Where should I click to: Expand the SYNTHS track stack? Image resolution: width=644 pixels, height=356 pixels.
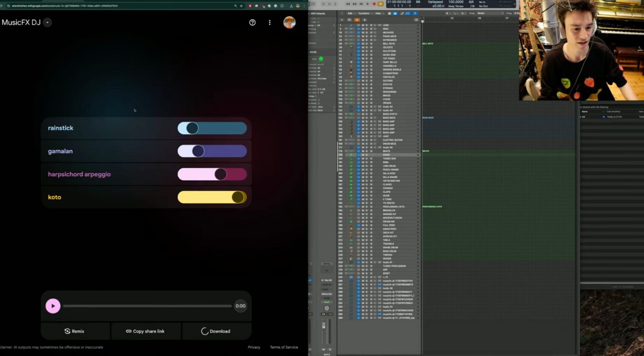pyautogui.click(x=345, y=84)
